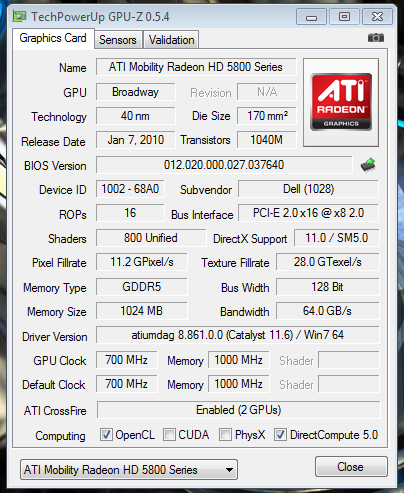
Task: Toggle the DirectCompute 5.0 checkbox
Action: coord(280,435)
